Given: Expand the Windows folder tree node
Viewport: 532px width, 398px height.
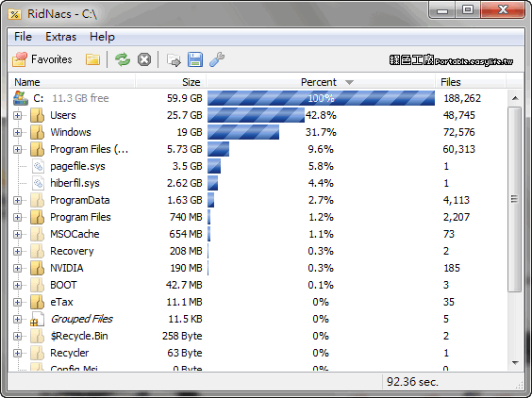Looking at the screenshot, I should (x=17, y=132).
